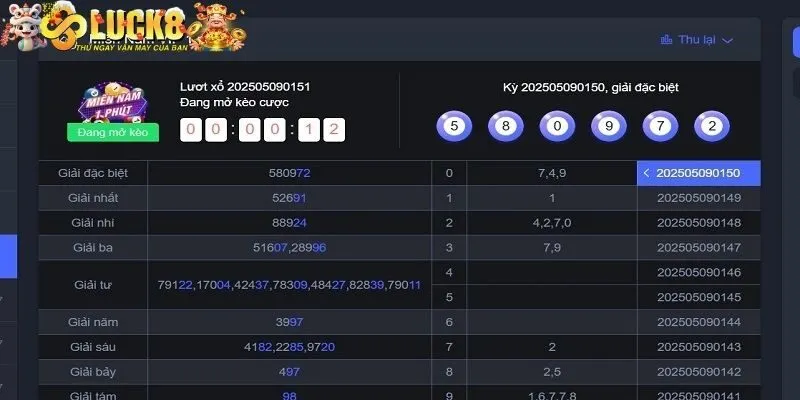Click the countdown timer display
The width and height of the screenshot is (800, 400).
point(262,129)
